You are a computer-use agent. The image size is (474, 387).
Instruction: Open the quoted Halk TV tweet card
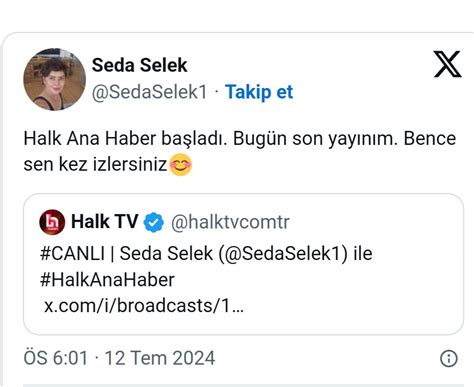[x=243, y=264]
